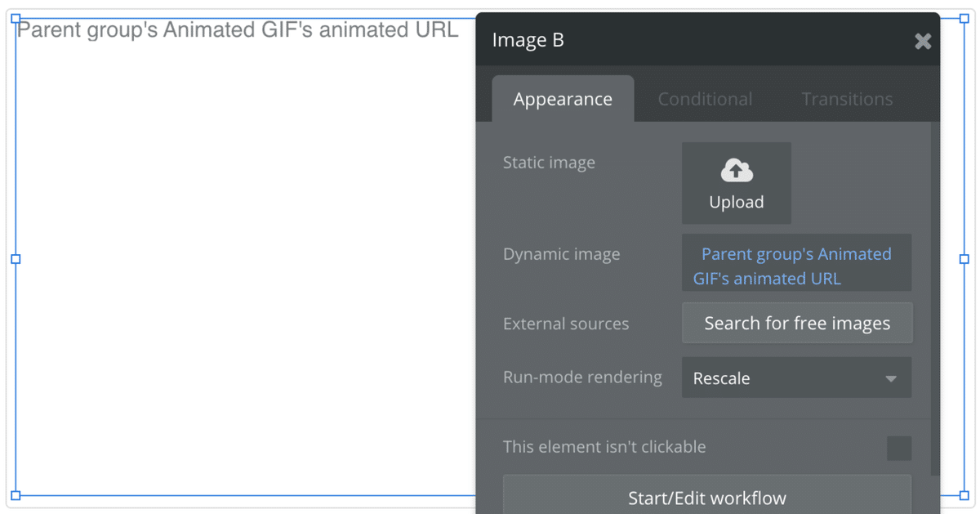
Task: Click the bottom-left resize handle of the image
Action: pos(16,495)
